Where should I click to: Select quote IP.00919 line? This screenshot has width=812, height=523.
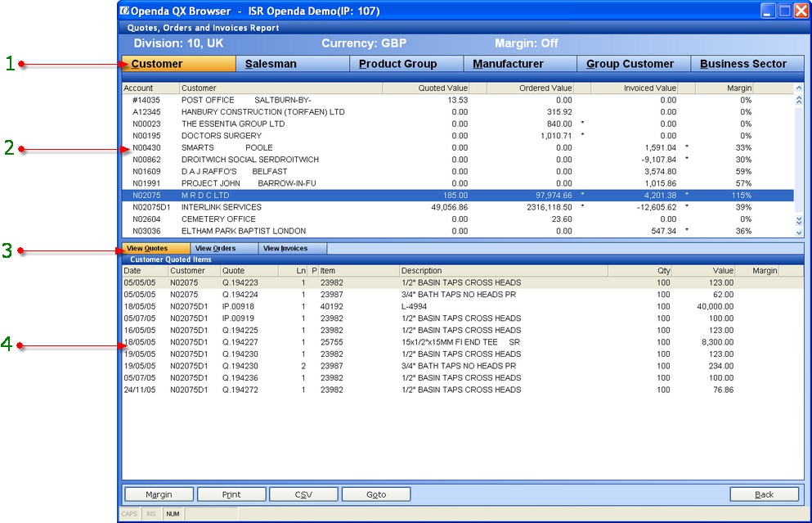463,318
